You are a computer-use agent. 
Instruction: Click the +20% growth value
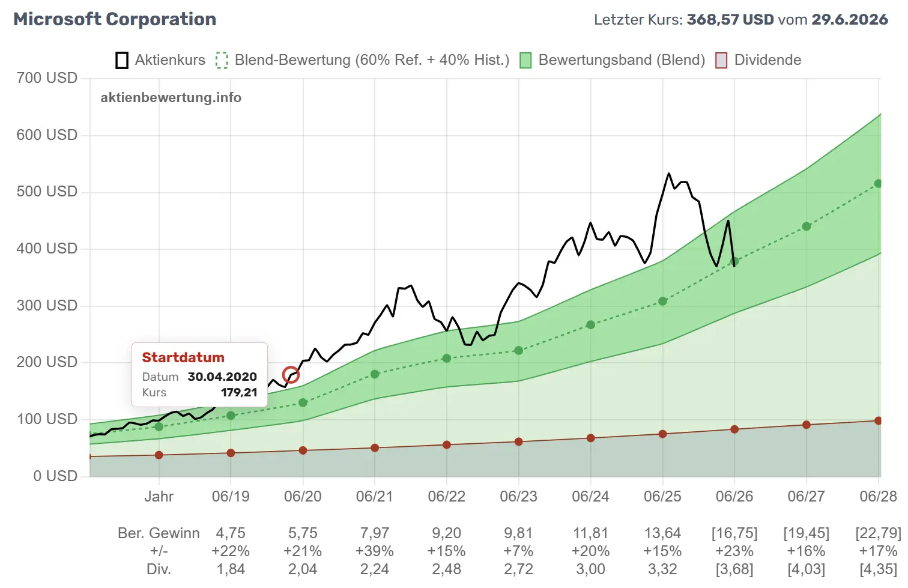click(x=591, y=551)
